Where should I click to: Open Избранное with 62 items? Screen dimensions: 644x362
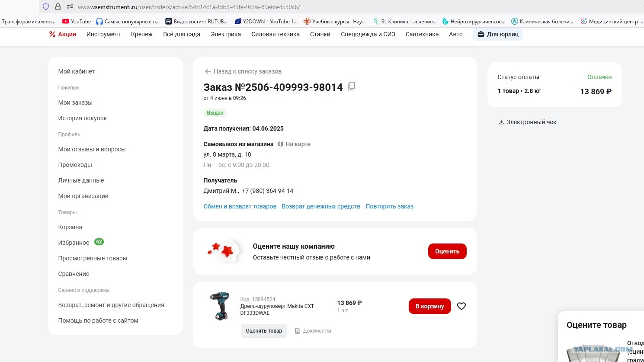point(81,243)
